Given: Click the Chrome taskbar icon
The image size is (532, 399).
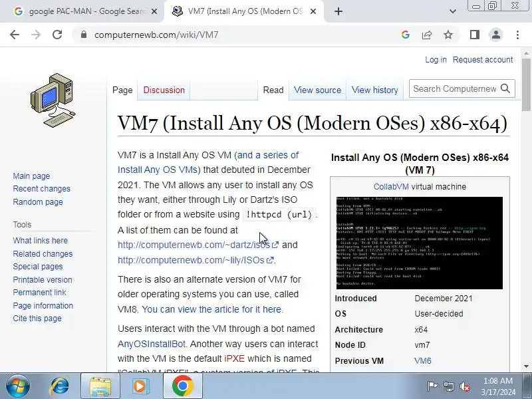Looking at the screenshot, I should click(182, 386).
